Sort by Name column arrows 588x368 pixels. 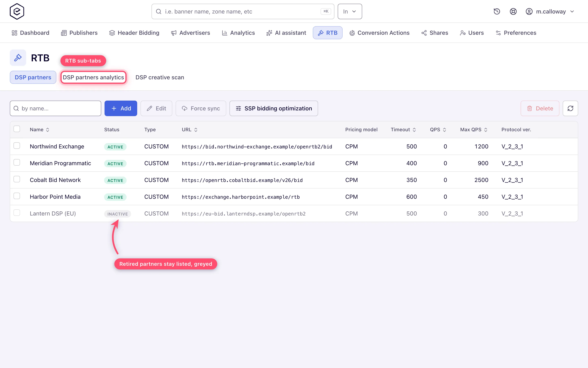[48, 130]
